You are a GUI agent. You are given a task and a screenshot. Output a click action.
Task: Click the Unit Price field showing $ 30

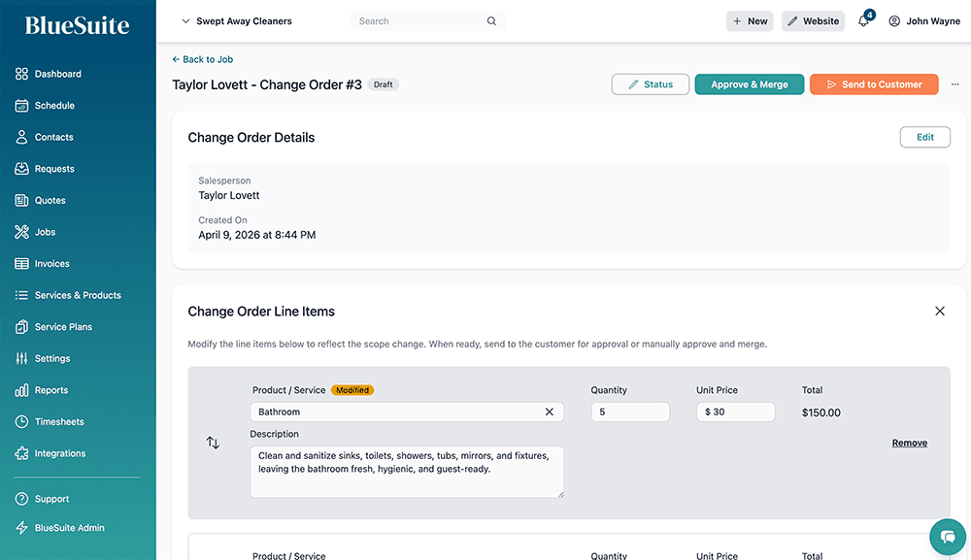point(736,412)
